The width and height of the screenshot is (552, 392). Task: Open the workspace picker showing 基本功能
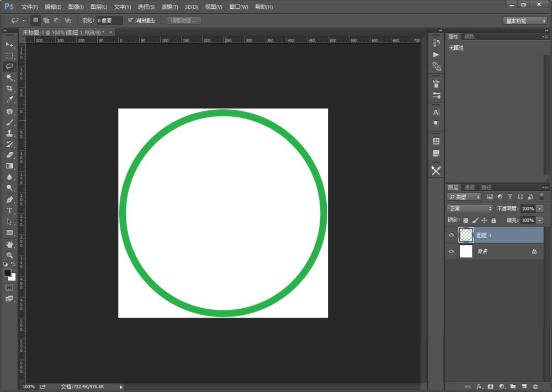523,20
